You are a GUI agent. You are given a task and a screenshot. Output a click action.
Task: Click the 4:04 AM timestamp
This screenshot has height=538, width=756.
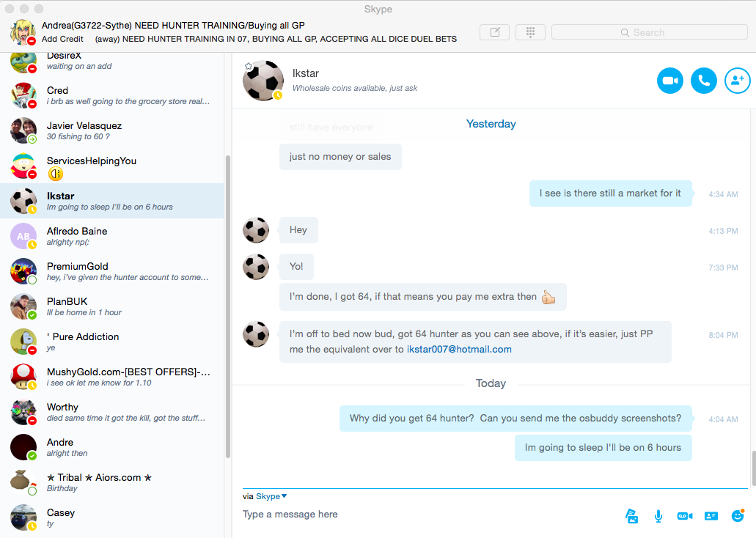[723, 419]
